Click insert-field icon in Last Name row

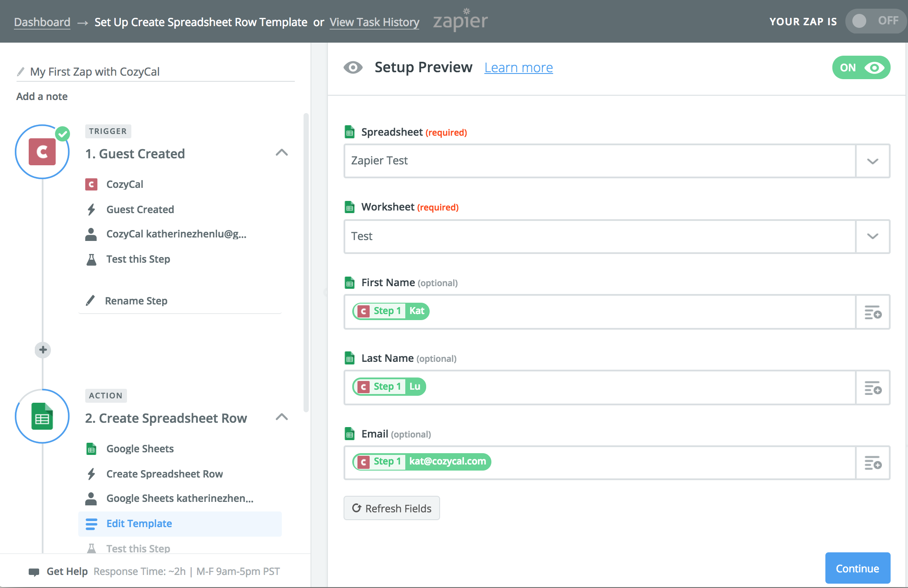872,388
